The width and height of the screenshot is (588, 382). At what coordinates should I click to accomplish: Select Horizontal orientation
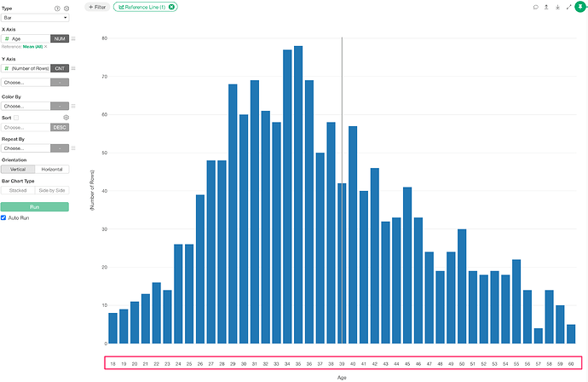(x=52, y=169)
